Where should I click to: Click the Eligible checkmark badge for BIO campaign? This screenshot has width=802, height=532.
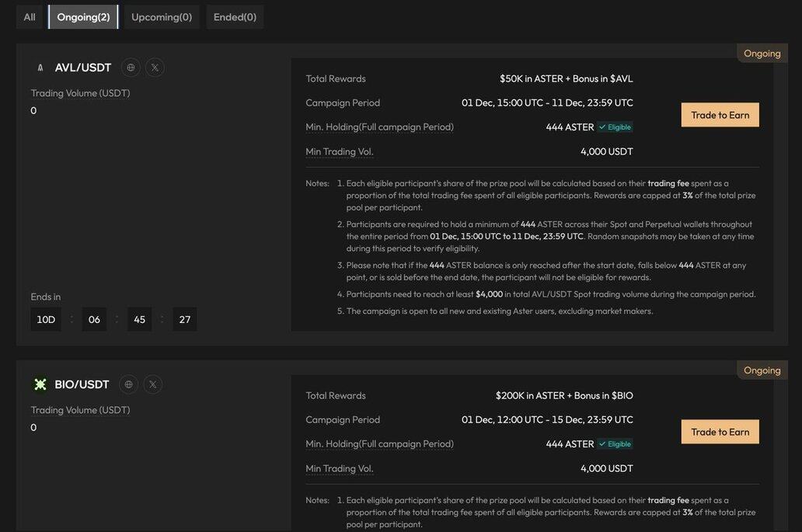(615, 444)
